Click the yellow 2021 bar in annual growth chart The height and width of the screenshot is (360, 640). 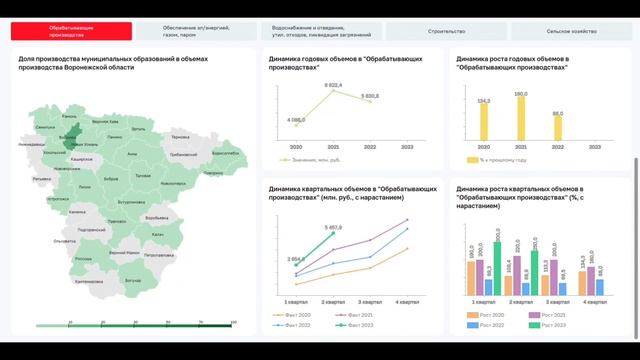[521, 118]
